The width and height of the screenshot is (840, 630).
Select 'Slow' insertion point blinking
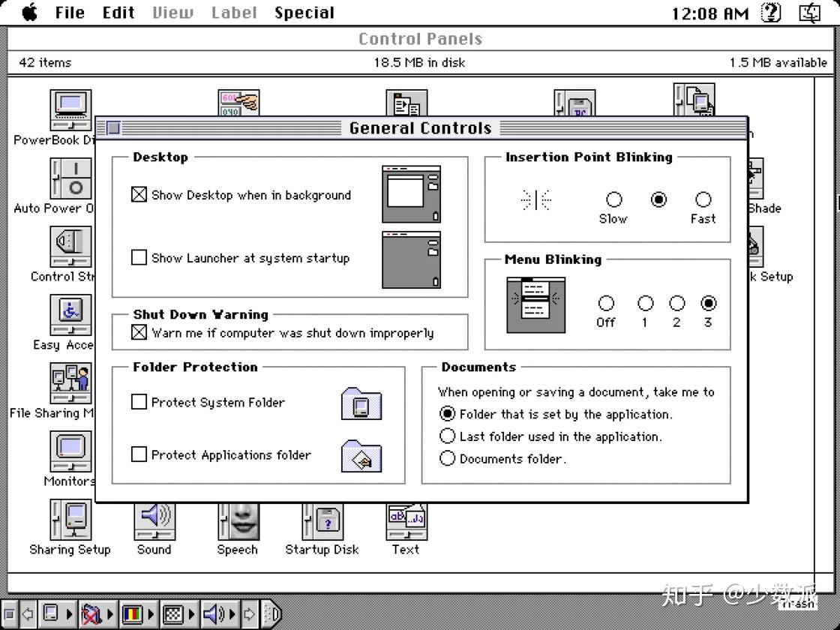pos(613,199)
